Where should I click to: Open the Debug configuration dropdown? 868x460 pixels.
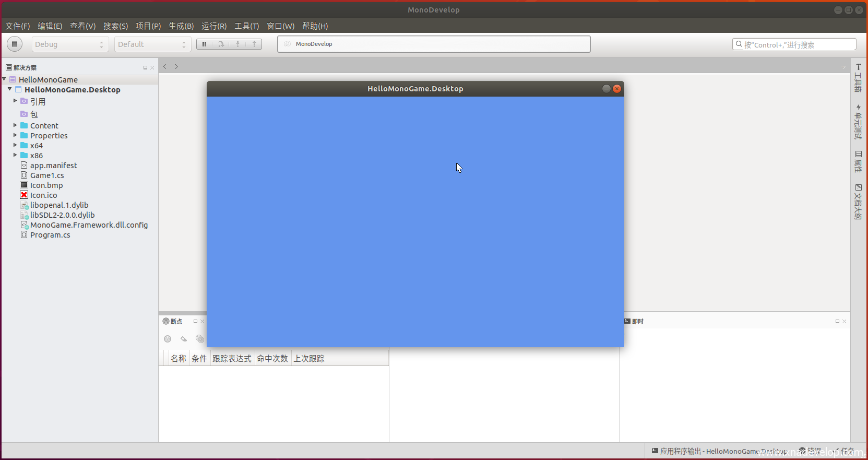click(x=70, y=44)
